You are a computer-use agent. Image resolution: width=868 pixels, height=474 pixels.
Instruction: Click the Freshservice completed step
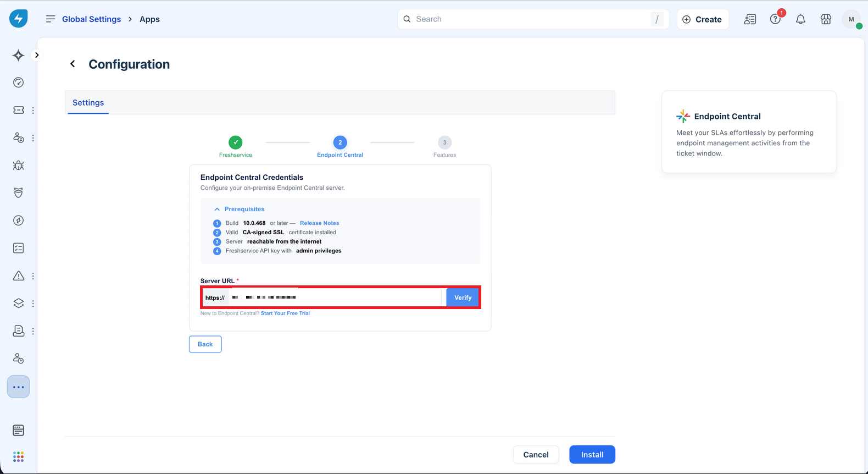click(x=236, y=146)
